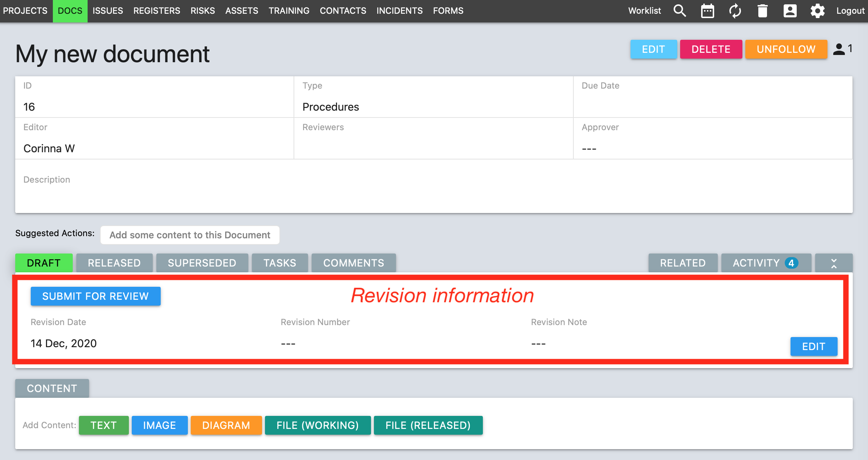Click the document title My new document
Image resolution: width=868 pixels, height=460 pixels.
[113, 54]
